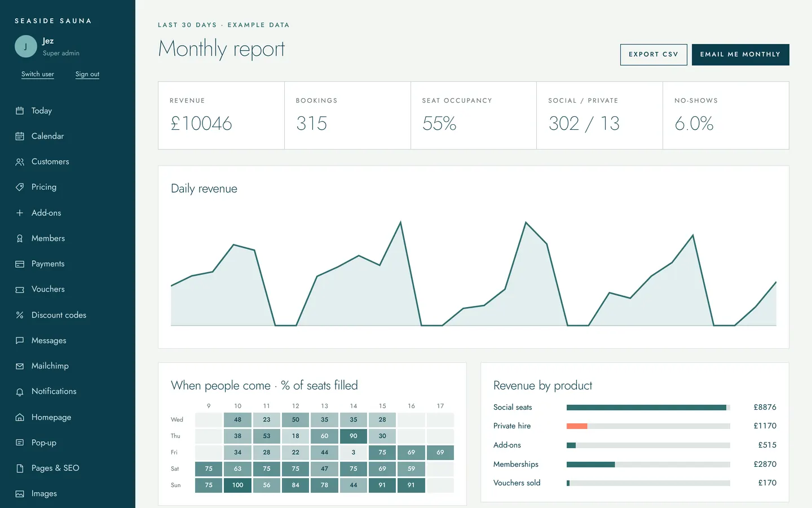Click the Memberships revenue bar
This screenshot has height=508, width=812.
(648, 465)
